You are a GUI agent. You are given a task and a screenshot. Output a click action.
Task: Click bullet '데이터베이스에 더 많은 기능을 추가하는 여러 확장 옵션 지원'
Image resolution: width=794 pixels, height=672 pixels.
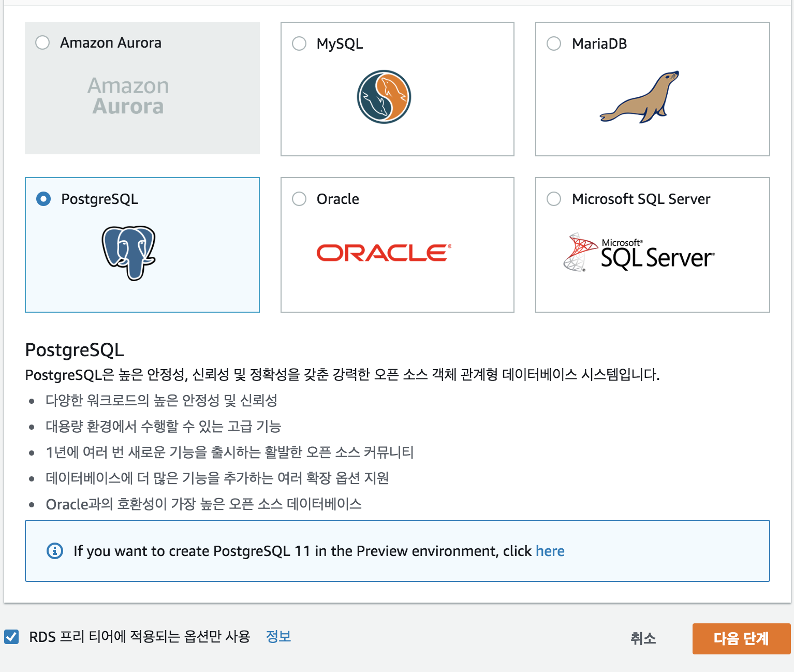[x=217, y=478]
